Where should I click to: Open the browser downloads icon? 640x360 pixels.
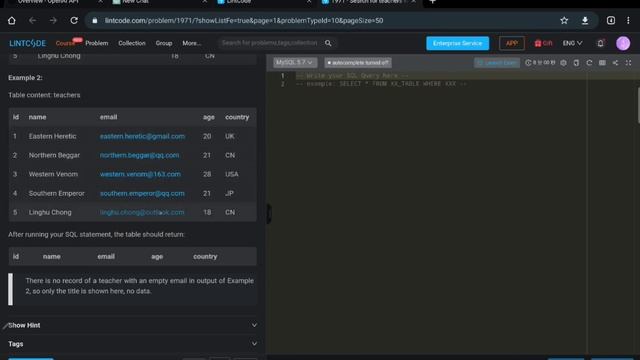[585, 20]
